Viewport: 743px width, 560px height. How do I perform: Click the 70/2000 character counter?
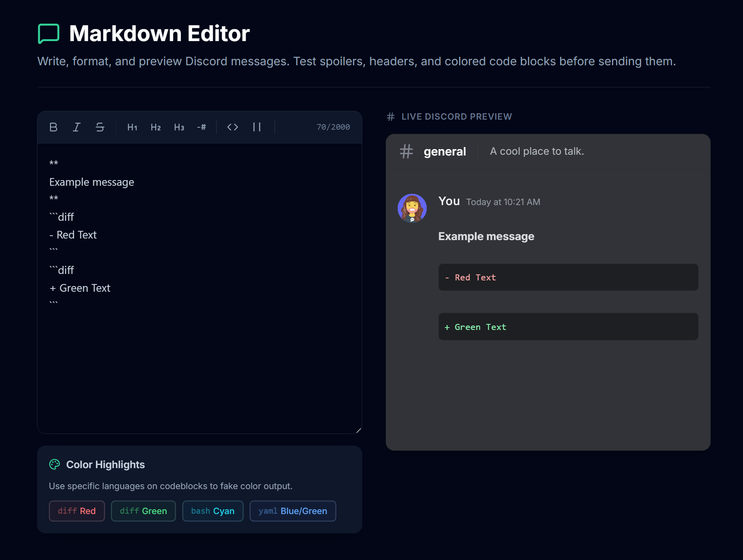coord(333,127)
